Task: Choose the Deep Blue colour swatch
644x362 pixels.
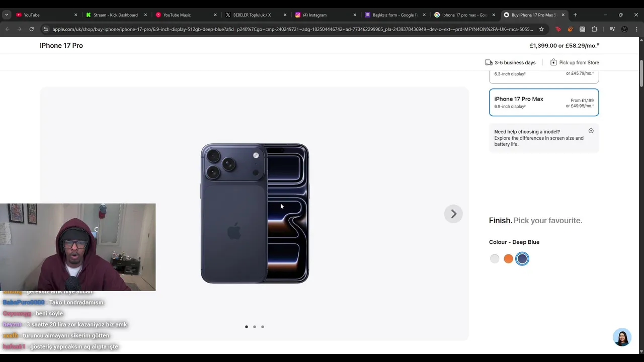Action: pos(522,259)
